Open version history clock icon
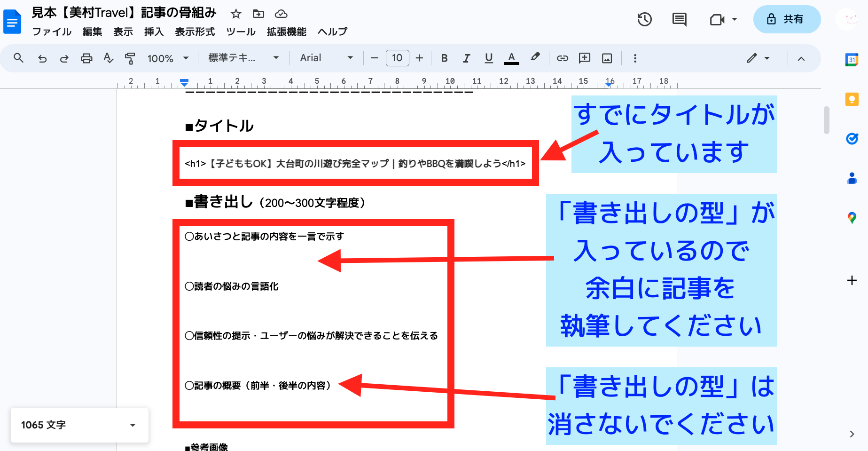Image resolution: width=868 pixels, height=451 pixels. pos(644,19)
